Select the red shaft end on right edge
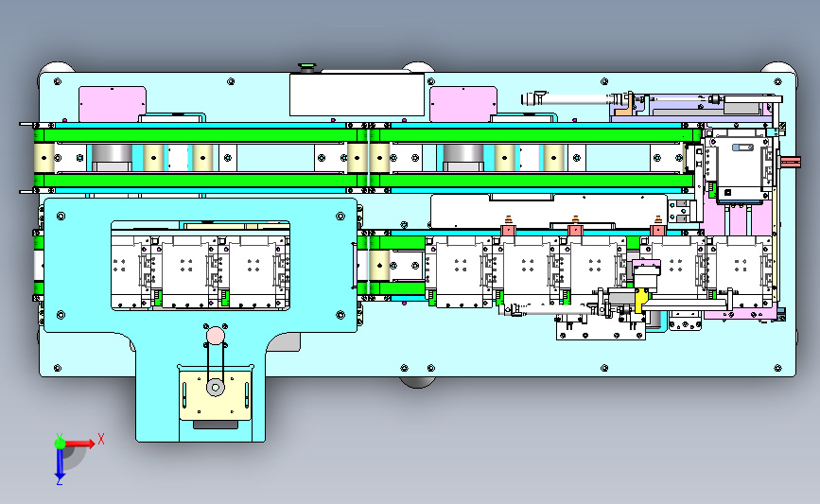The height and width of the screenshot is (504, 820). 790,162
